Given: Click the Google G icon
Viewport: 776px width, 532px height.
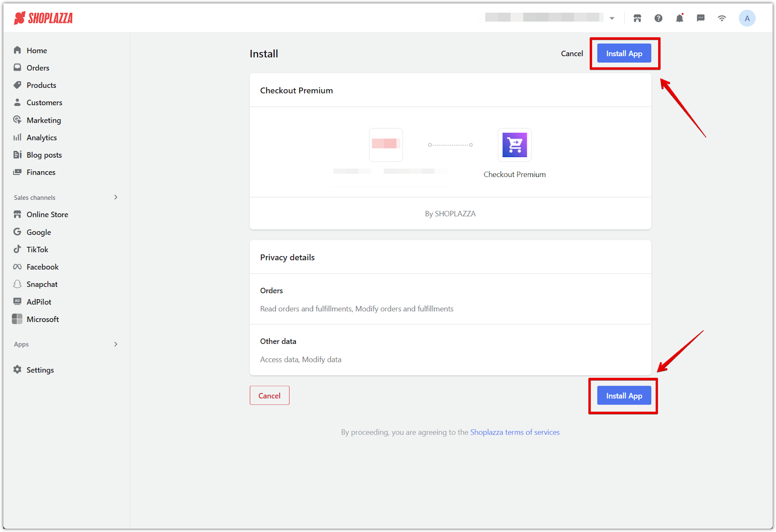Looking at the screenshot, I should [x=17, y=232].
